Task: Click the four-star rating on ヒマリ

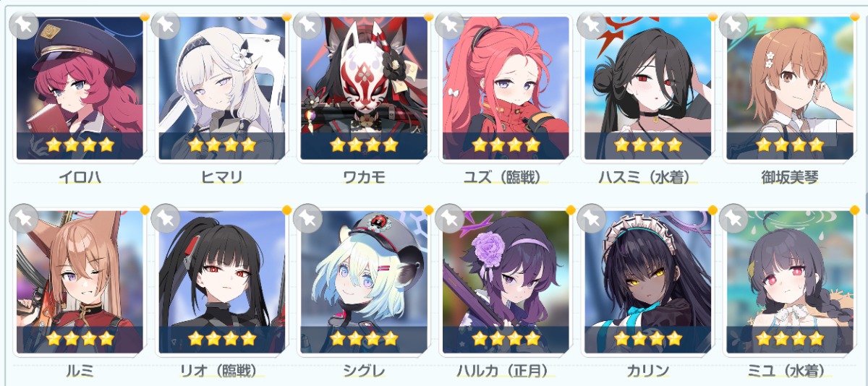Action: [222, 145]
